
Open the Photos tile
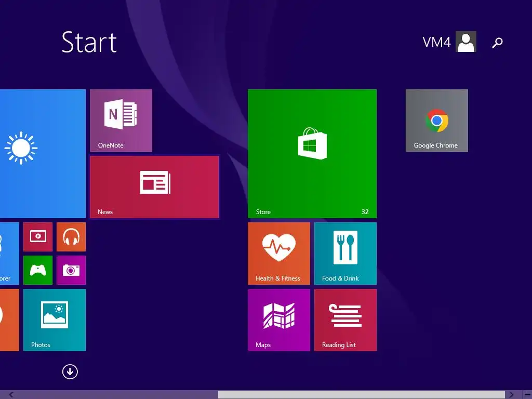(54, 320)
